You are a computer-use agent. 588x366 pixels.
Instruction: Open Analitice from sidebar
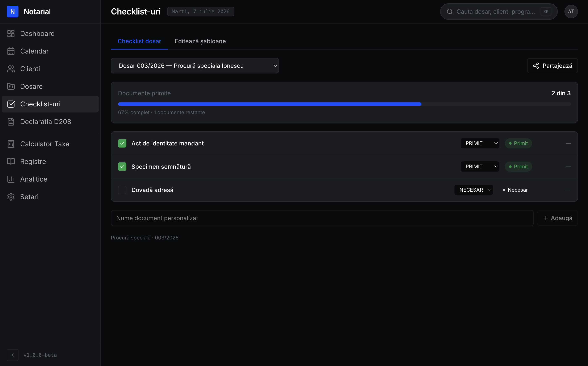[x=50, y=179]
